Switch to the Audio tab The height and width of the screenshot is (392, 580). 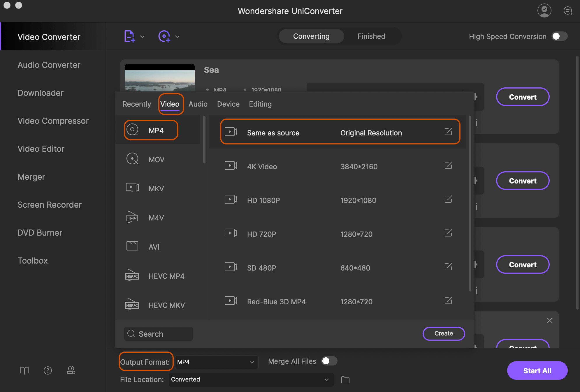pos(198,104)
